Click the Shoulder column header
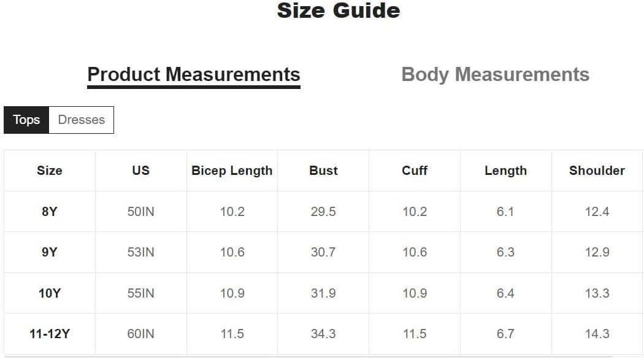Image resolution: width=644 pixels, height=359 pixels. pos(597,171)
